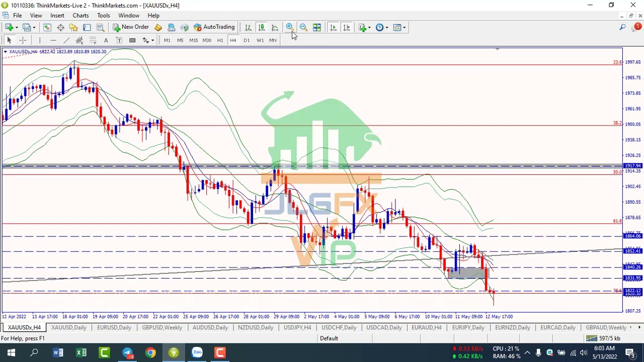Switch to GBPUSD,Weekly chart tab
This screenshot has height=362, width=644.
click(x=162, y=328)
